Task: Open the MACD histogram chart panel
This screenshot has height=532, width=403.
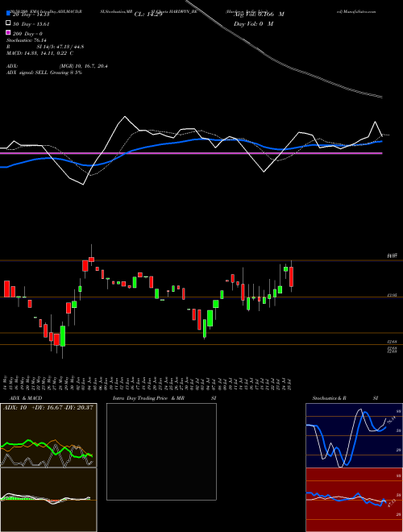Action: (x=48, y=500)
